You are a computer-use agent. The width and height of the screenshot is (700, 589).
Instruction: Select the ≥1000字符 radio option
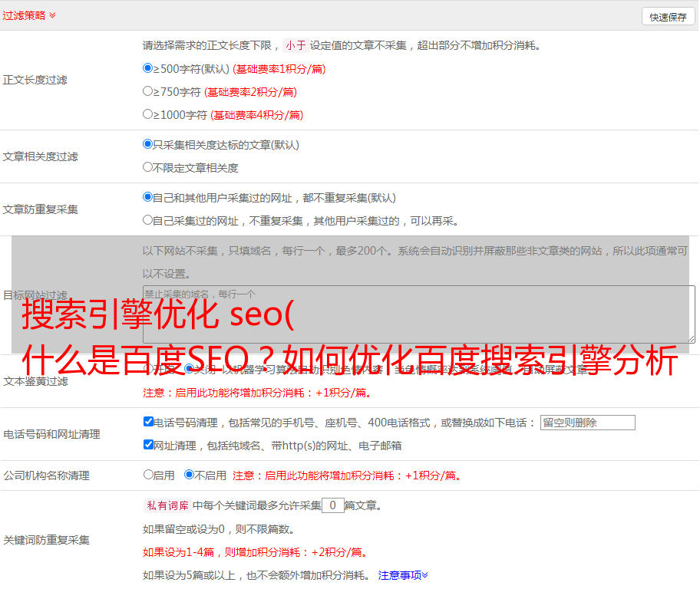[x=147, y=114]
